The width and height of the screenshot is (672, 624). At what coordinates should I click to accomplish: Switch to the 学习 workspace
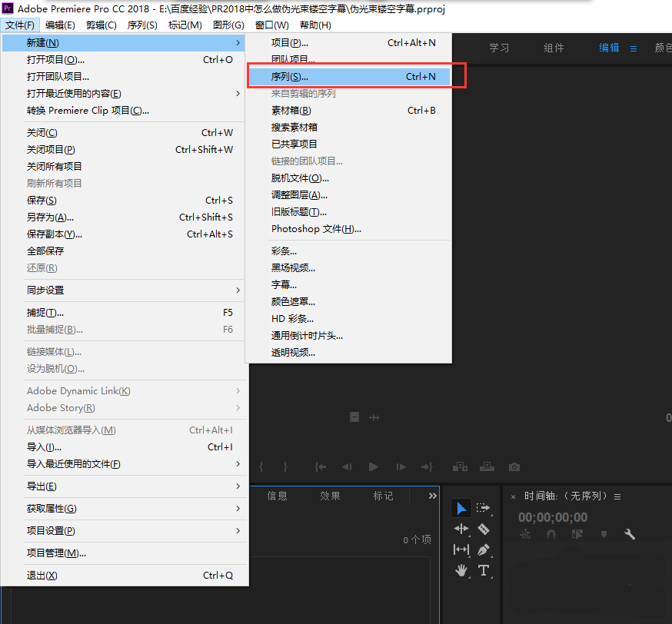coord(499,48)
